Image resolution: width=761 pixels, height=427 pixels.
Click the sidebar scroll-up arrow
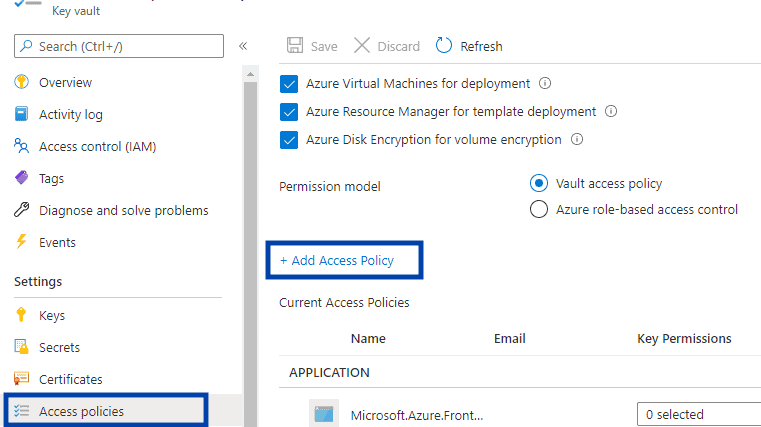point(250,74)
